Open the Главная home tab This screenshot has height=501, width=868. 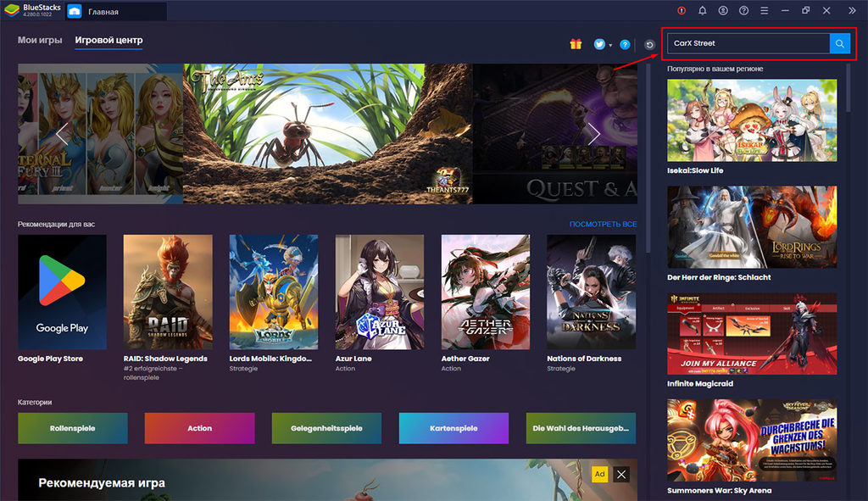[115, 11]
